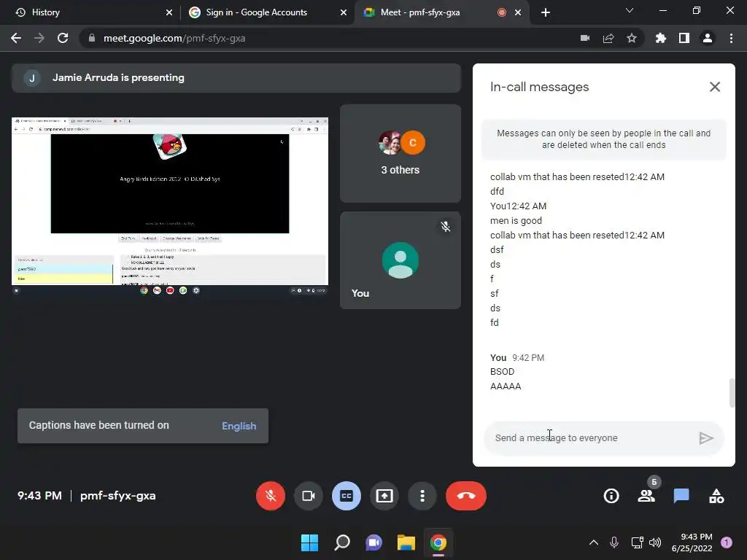Open Chrome profile avatar
Screen dimensions: 747x560
point(708,38)
